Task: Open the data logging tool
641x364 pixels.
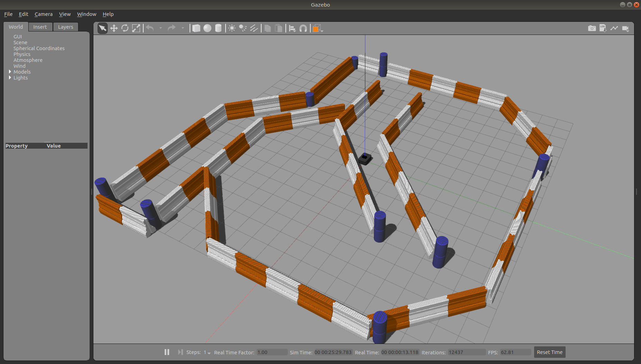Action: pos(603,28)
